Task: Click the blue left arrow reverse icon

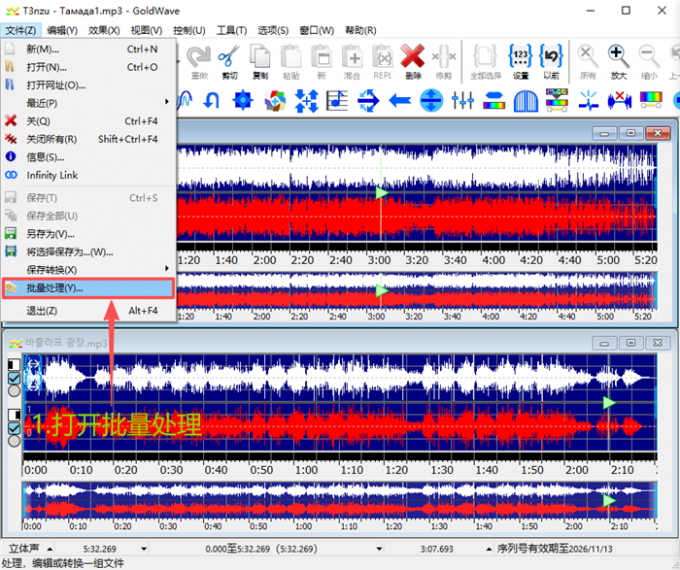Action: [x=400, y=100]
